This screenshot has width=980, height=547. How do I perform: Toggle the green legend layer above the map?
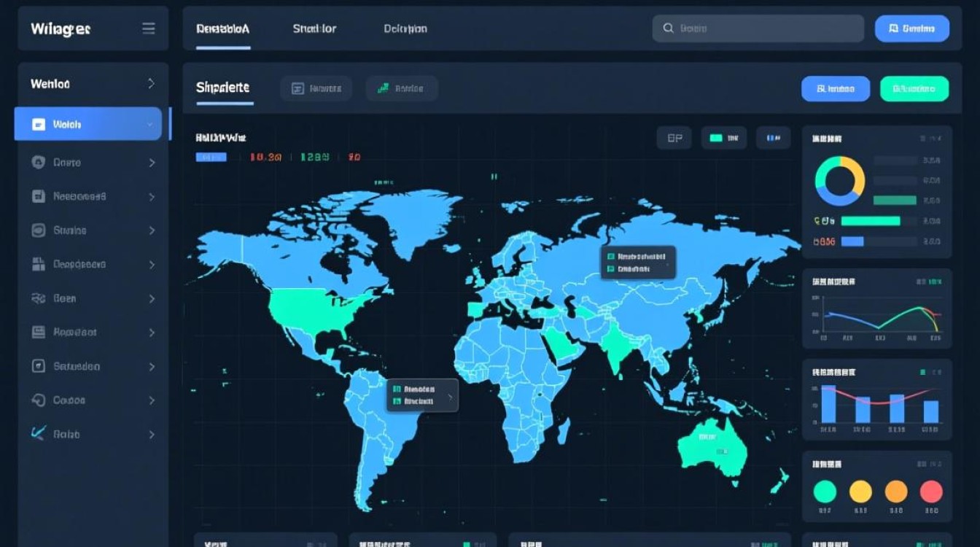[x=723, y=138]
